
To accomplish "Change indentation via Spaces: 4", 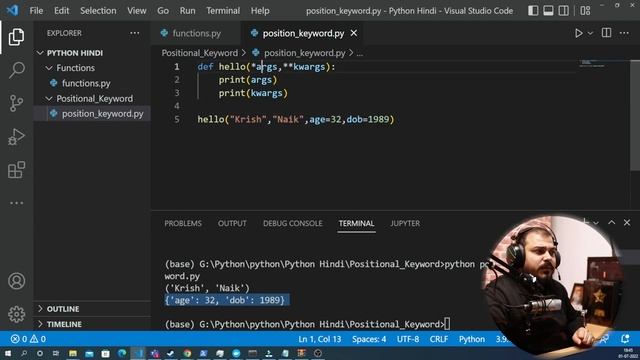I will tap(369, 339).
